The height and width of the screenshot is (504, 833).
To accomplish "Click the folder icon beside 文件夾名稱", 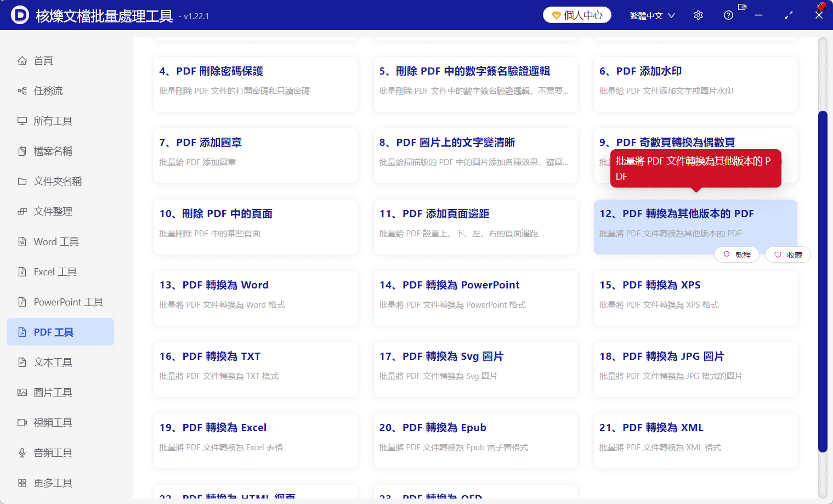I will (x=22, y=182).
